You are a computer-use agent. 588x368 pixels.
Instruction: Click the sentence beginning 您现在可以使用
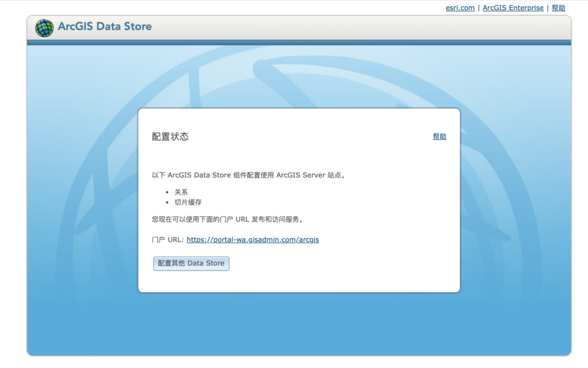(x=228, y=219)
